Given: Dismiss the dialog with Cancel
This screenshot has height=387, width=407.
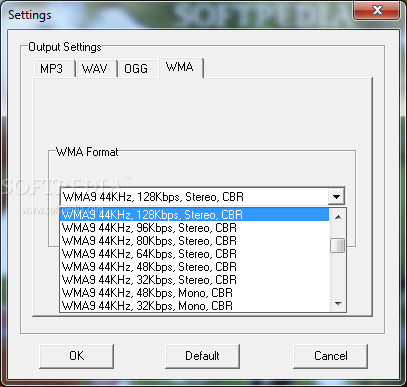Looking at the screenshot, I should point(331,356).
